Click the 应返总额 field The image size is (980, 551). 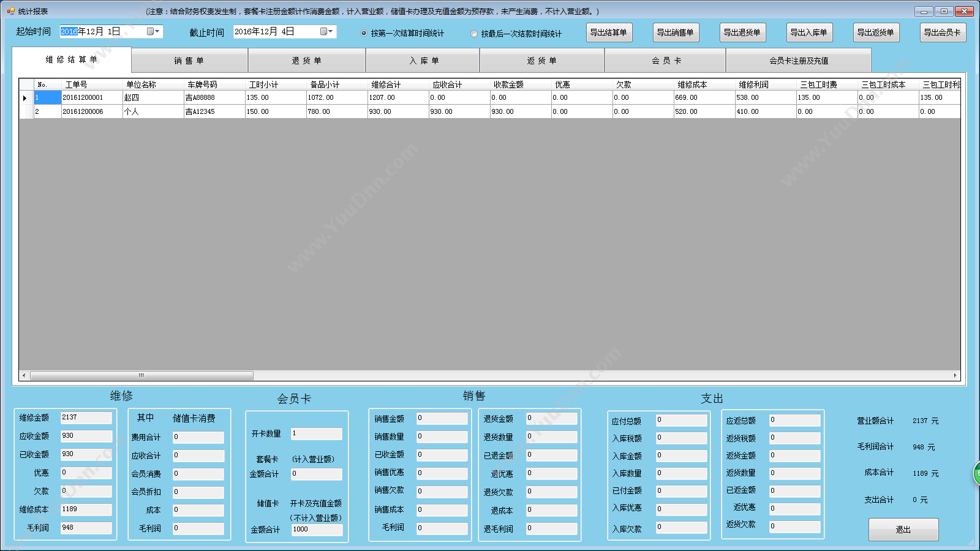794,421
